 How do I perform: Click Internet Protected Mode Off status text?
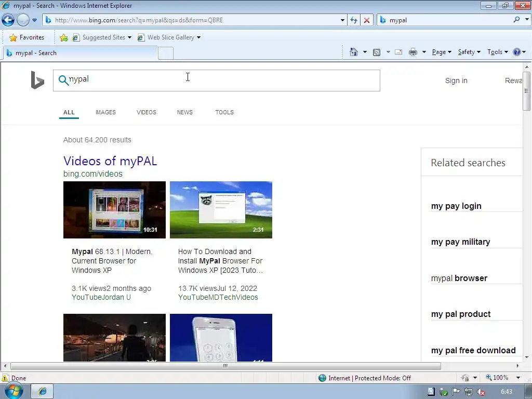pos(369,378)
